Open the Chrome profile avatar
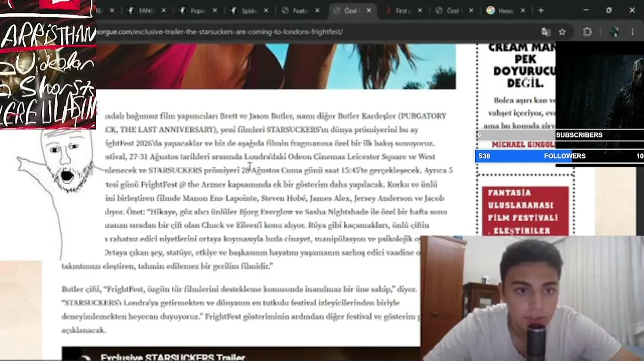This screenshot has height=361, width=644. [x=615, y=32]
